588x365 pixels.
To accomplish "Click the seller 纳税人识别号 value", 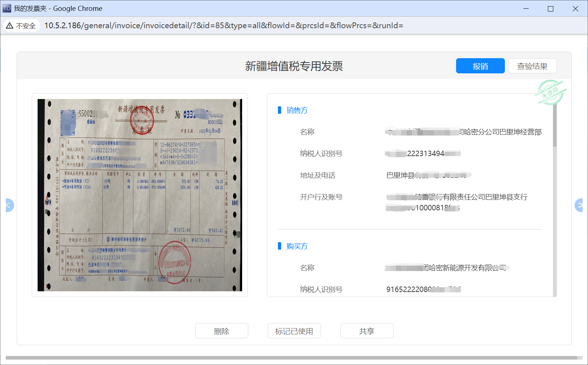I will point(423,154).
